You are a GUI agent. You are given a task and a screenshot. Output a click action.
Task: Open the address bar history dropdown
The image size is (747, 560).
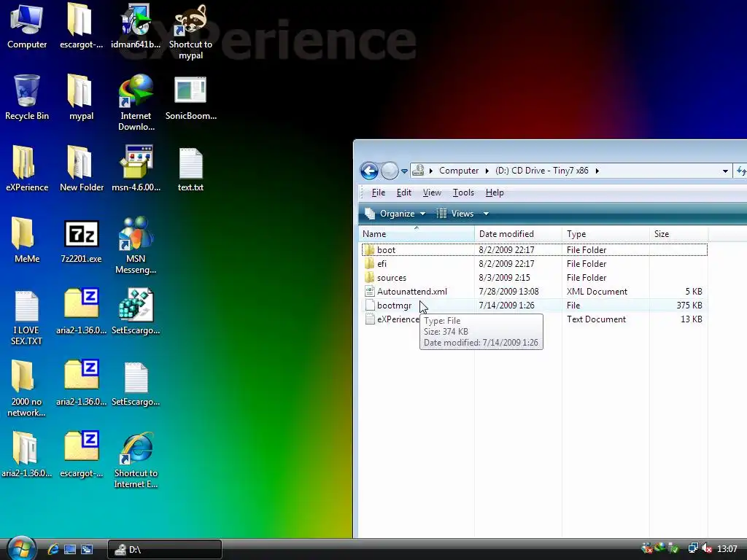(725, 171)
